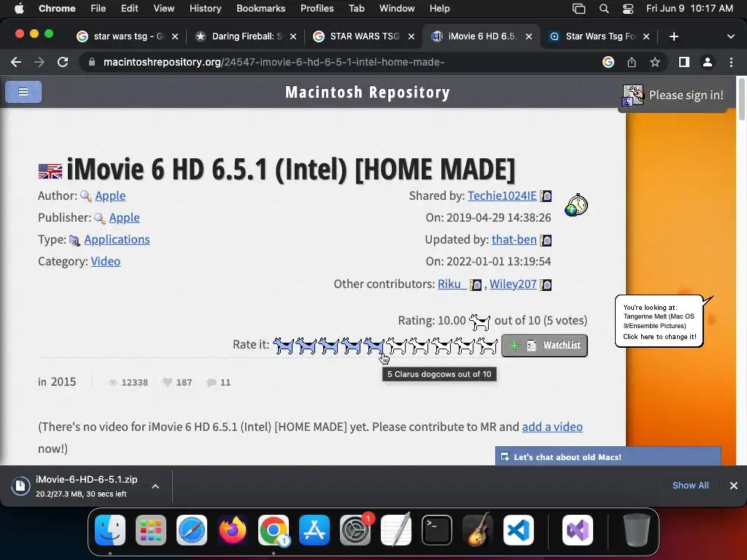
Task: Toggle the Chrome side panel icon
Action: [684, 63]
